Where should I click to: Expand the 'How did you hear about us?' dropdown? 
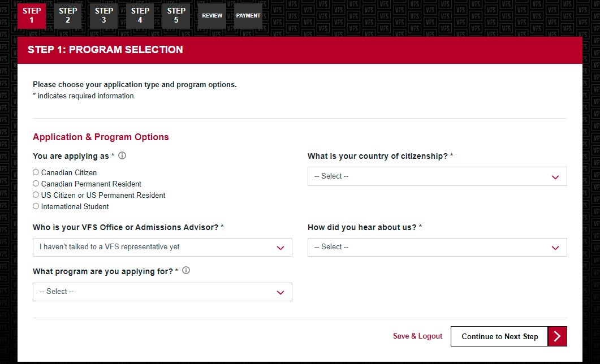(x=437, y=248)
